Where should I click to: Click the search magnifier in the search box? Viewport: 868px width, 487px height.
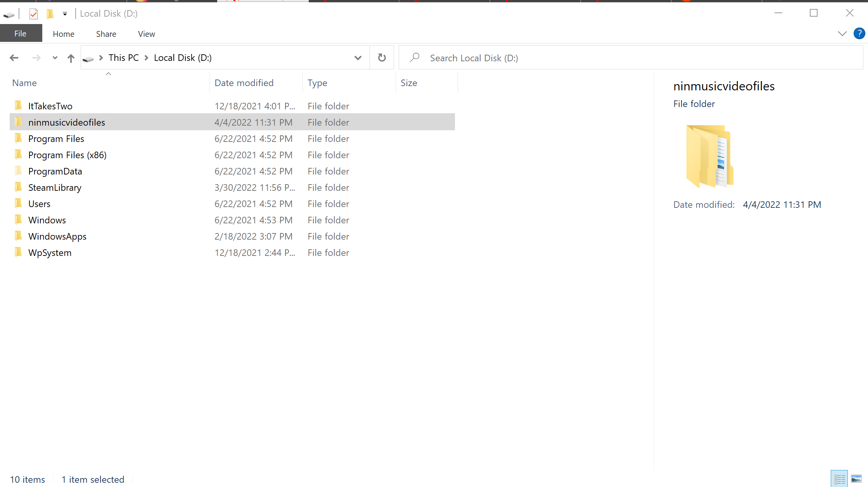415,57
